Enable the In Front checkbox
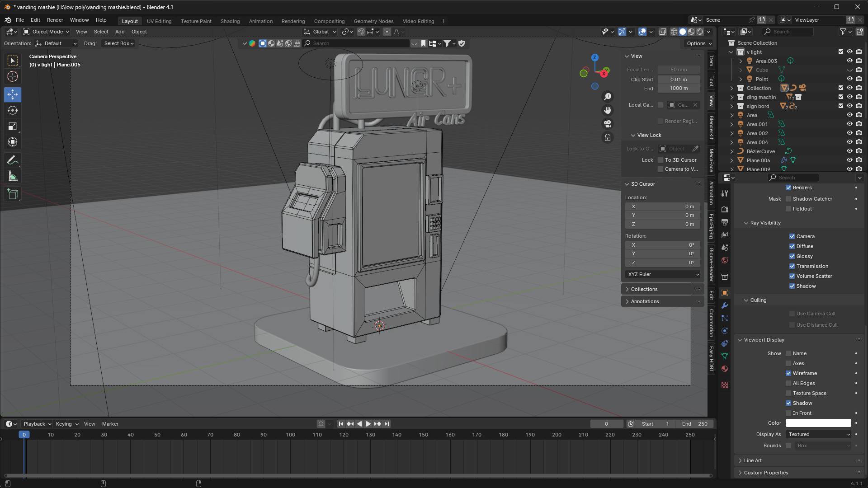 [x=788, y=413]
